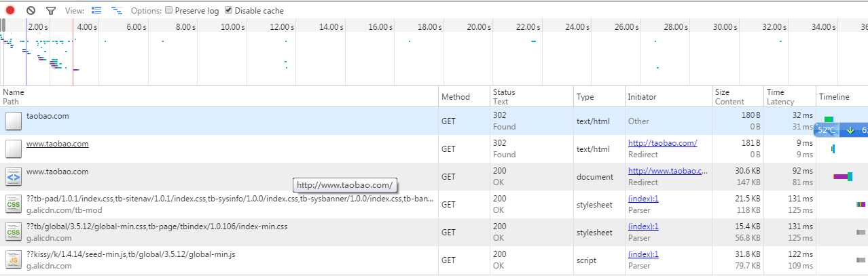Open the http://taobao.com/ initiator link
The height and width of the screenshot is (276, 868).
[x=662, y=143]
